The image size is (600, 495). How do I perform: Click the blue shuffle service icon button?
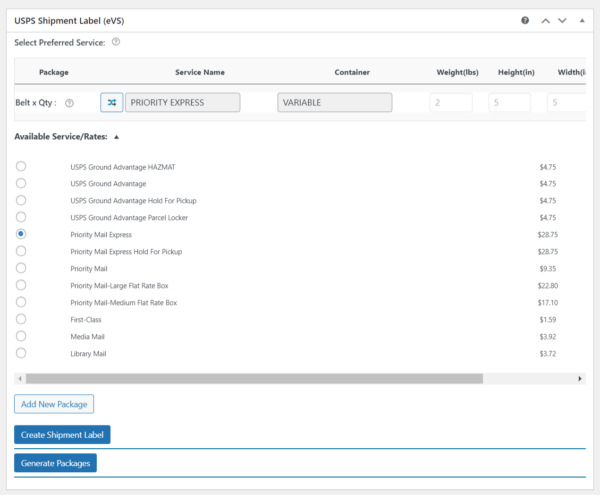coord(111,103)
